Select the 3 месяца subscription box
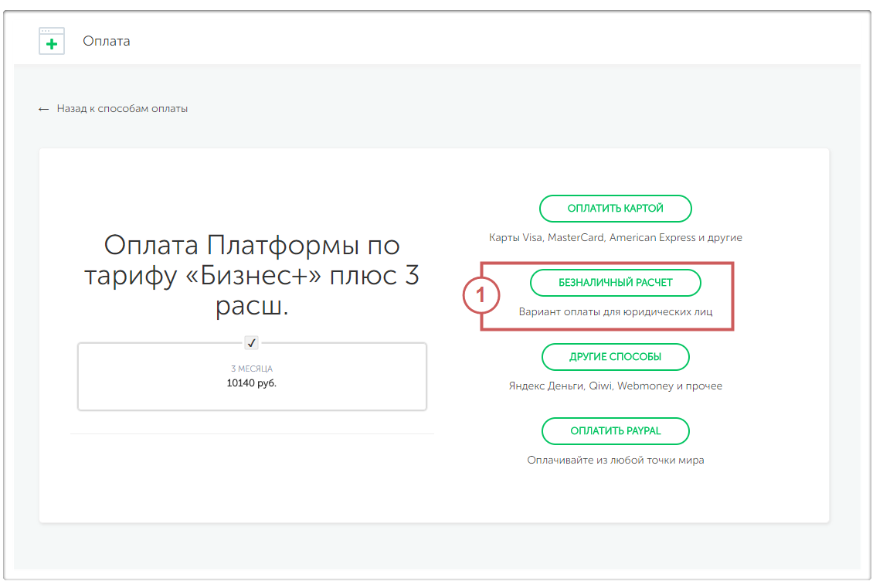883x588 pixels. (252, 396)
